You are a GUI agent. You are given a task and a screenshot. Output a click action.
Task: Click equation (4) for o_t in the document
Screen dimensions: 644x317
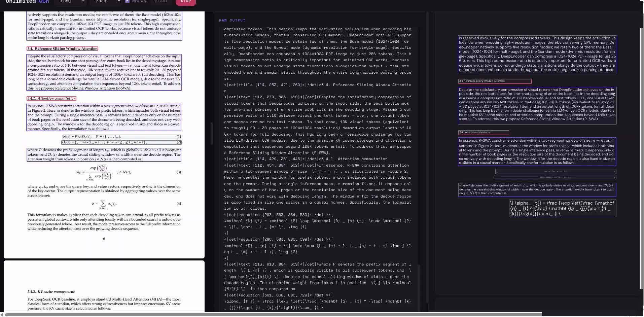(x=104, y=204)
